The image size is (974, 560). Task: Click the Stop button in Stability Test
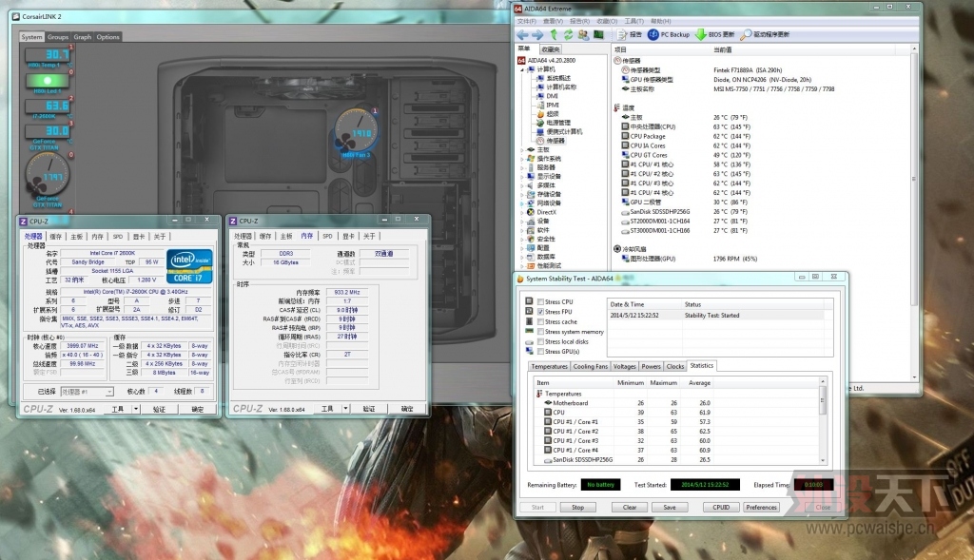pyautogui.click(x=577, y=507)
